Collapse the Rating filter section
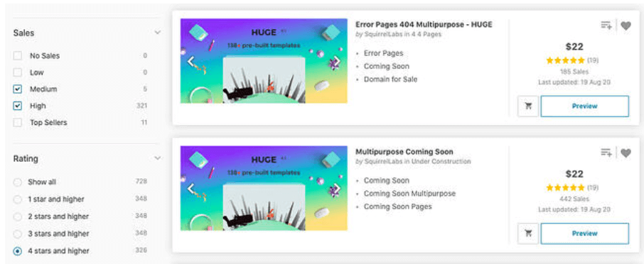 click(x=157, y=158)
